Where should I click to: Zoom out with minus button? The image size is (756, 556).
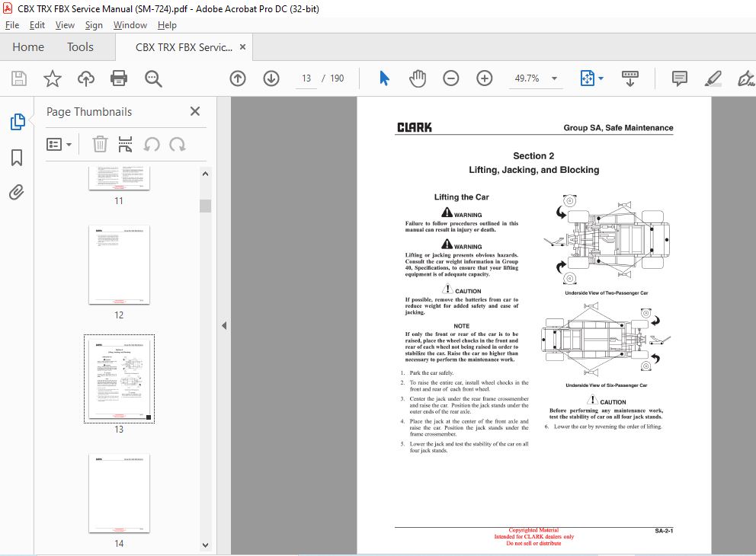coord(451,78)
